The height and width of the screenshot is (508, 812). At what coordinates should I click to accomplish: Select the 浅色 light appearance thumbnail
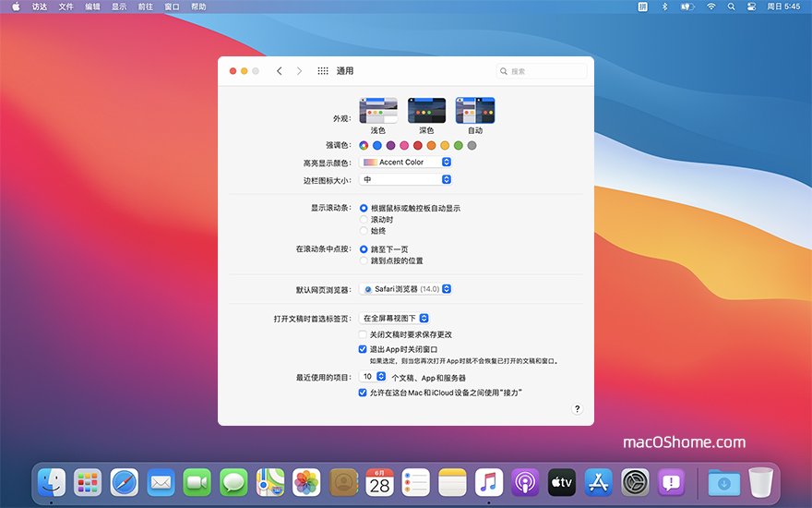pyautogui.click(x=378, y=111)
